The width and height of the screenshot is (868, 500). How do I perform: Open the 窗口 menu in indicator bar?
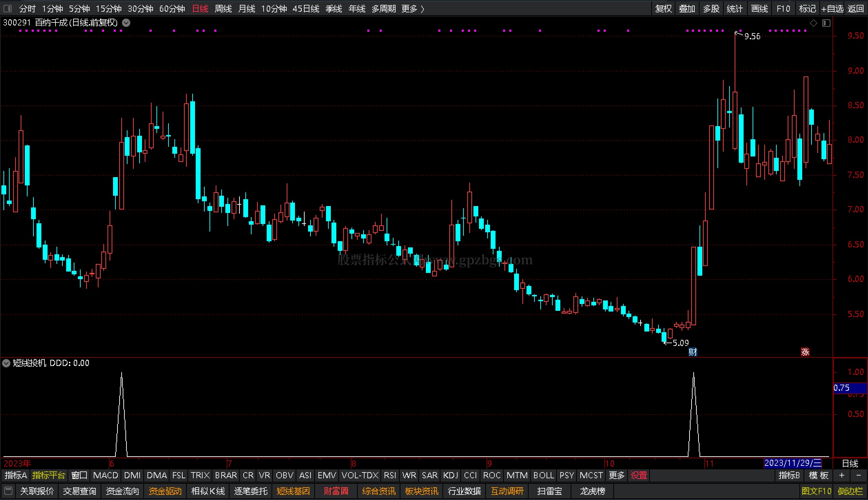pyautogui.click(x=79, y=476)
